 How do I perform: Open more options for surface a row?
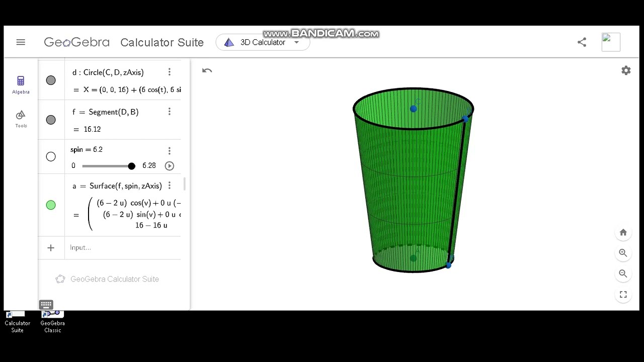tap(170, 186)
